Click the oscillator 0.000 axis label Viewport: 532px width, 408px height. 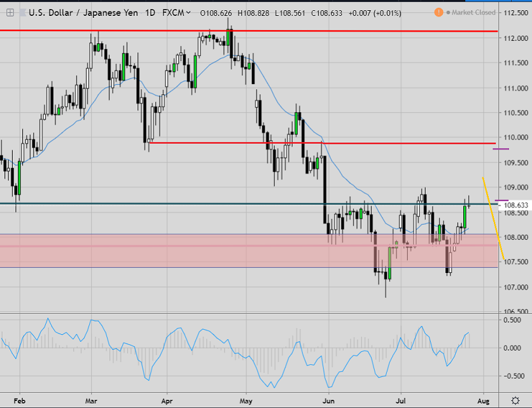512,348
